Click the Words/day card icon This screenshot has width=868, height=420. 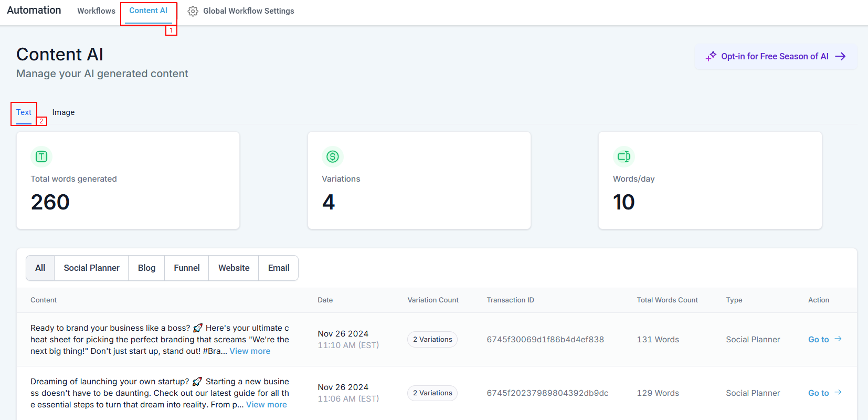tap(623, 156)
